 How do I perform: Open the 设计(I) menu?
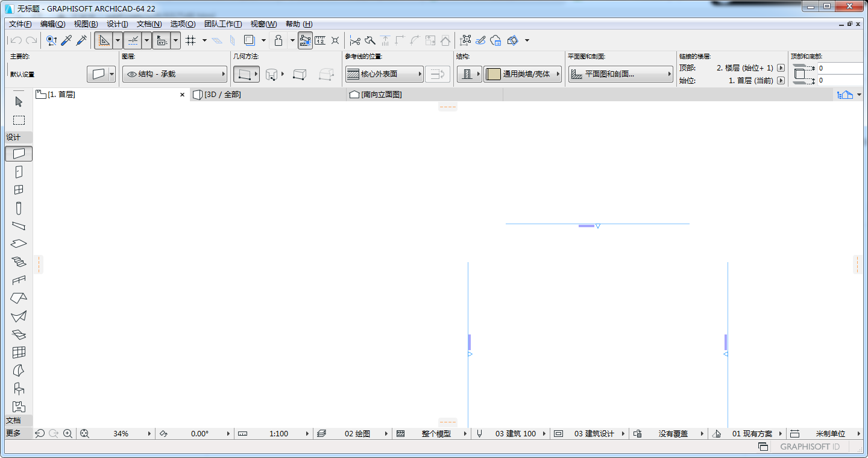tap(117, 24)
